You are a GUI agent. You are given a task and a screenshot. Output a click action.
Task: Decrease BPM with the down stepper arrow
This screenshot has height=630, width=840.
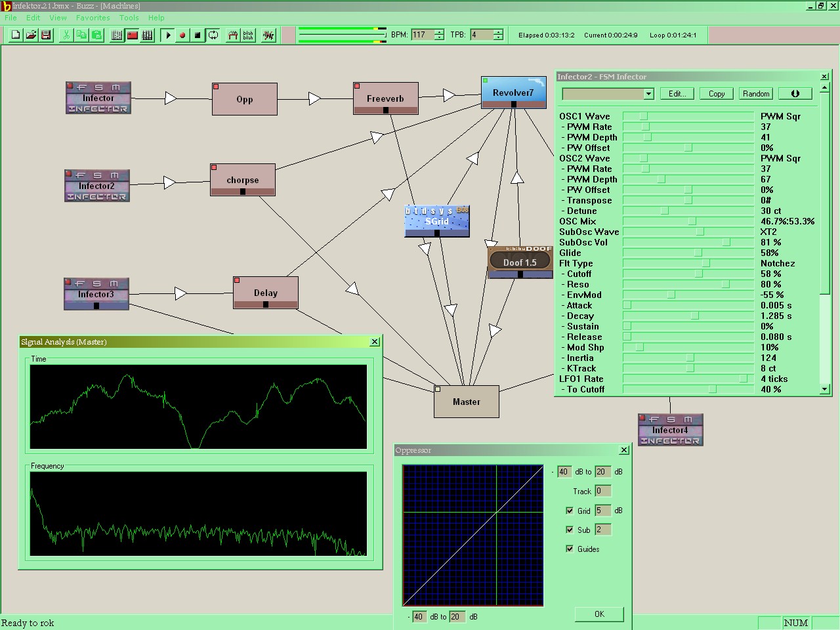click(440, 38)
